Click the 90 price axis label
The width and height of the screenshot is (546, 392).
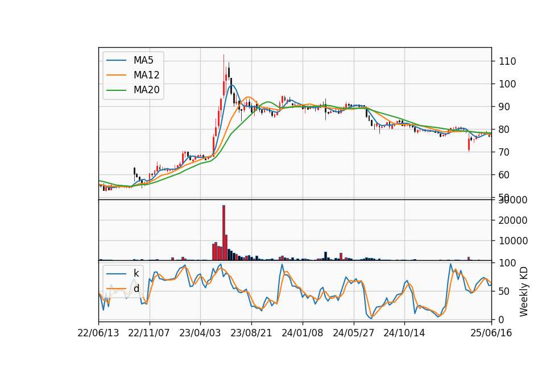tap(504, 107)
